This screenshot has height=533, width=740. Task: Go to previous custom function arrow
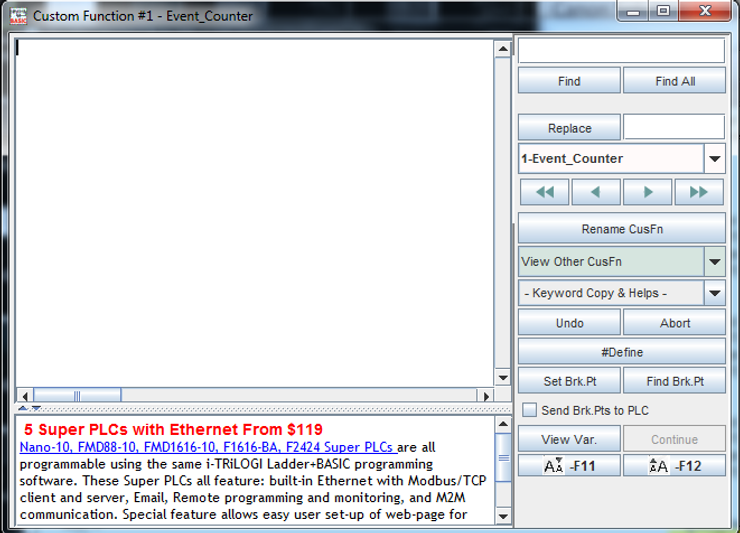click(x=596, y=192)
